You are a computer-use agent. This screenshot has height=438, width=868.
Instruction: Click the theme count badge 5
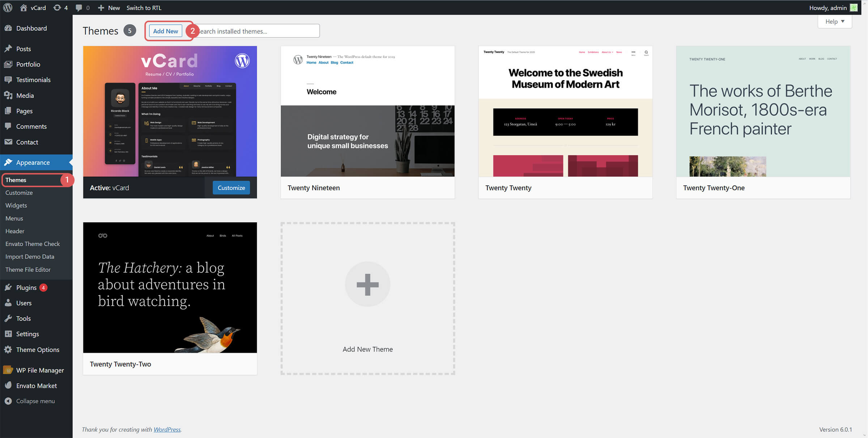(x=129, y=31)
